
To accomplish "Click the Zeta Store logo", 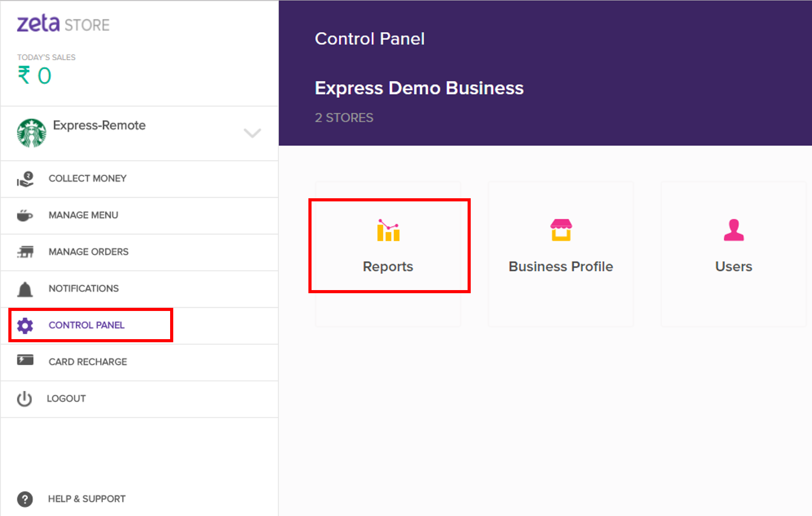I will [63, 24].
